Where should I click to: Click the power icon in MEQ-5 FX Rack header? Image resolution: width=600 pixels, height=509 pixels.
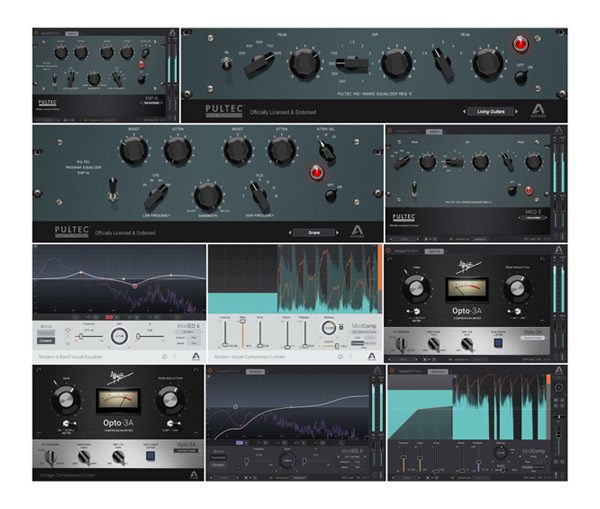pos(390,131)
